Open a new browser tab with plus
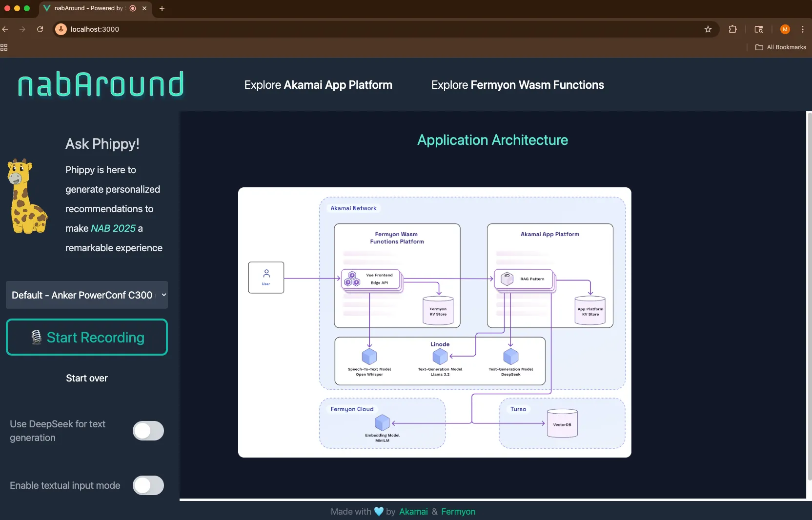Image resolution: width=812 pixels, height=520 pixels. 162,8
